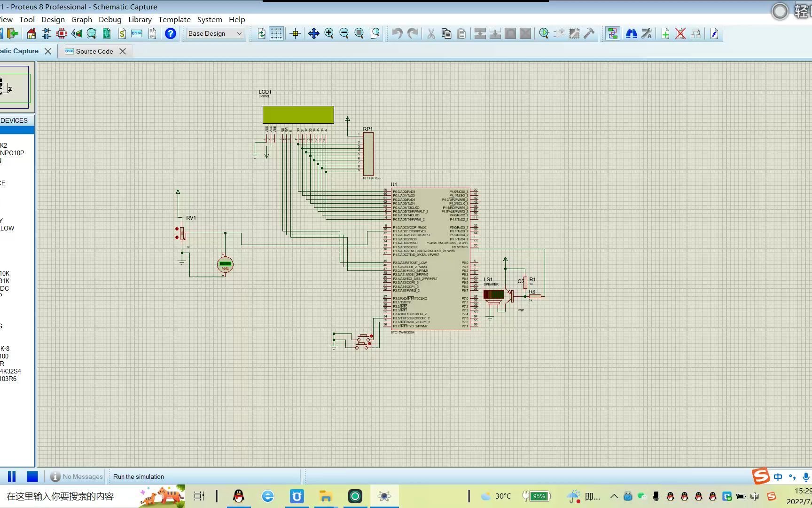Close the Source Code tab
The image size is (812, 508).
click(123, 51)
